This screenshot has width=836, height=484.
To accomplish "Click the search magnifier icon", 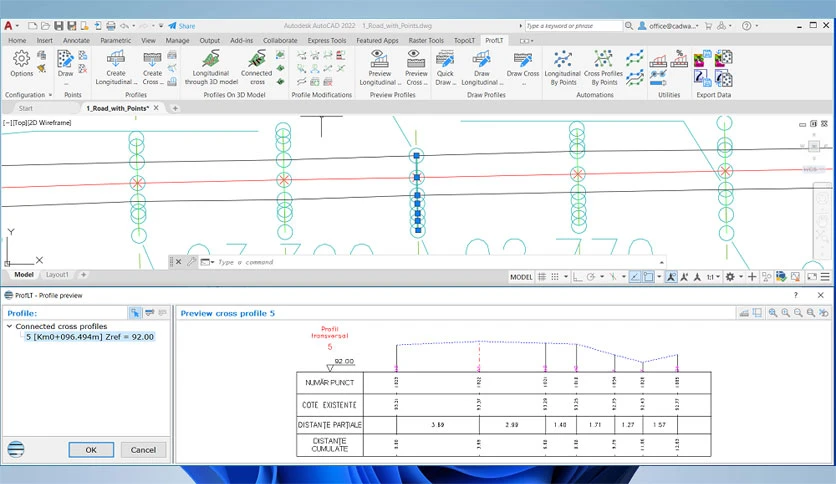I will [629, 26].
